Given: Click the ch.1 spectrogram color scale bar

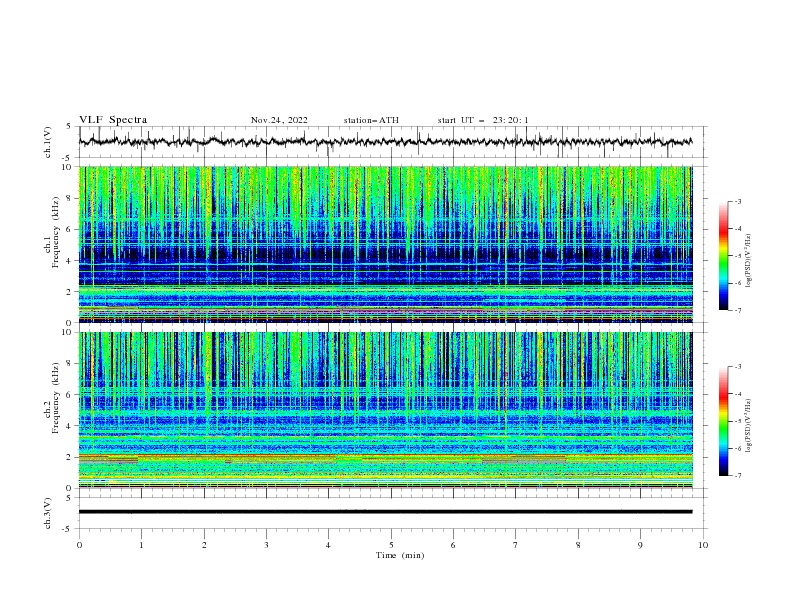Looking at the screenshot, I should point(723,256).
